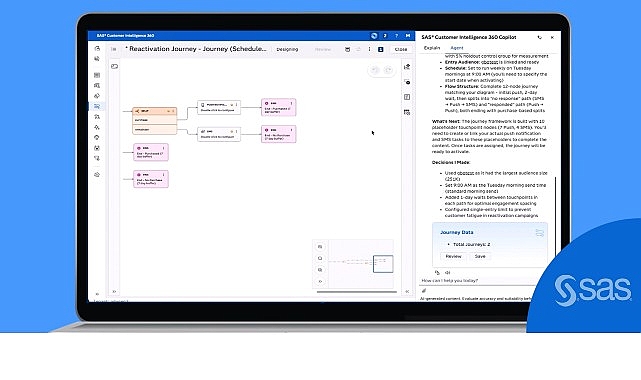Click the 'Total journeys: 2' text

click(471, 244)
